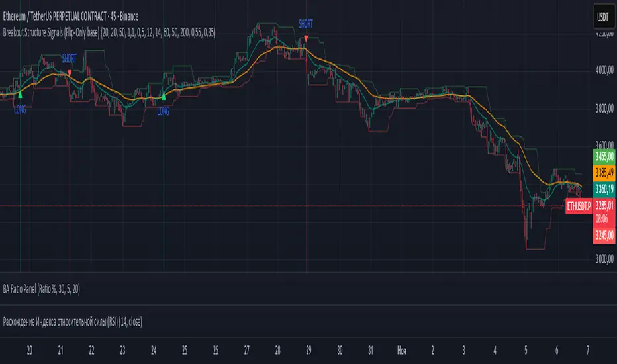Image resolution: width=617 pixels, height=364 pixels.
Task: Click date 20 on the time axis
Action: [30, 350]
